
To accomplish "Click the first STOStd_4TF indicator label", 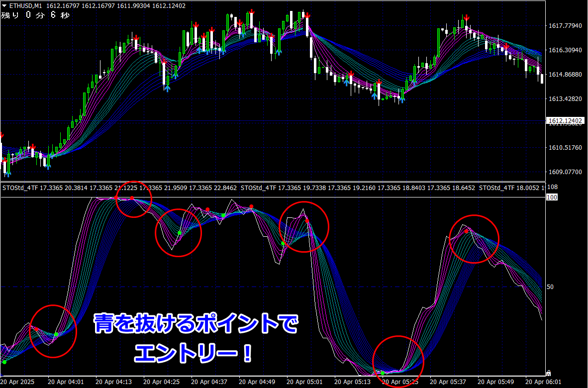I will point(20,188).
